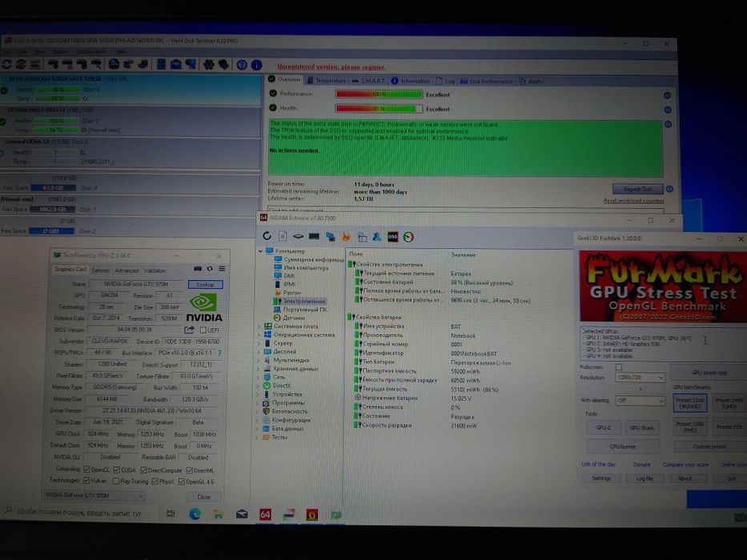Switch to the Validation tab in GPU-Z
Viewport: 747px width, 560px height.
click(x=155, y=270)
